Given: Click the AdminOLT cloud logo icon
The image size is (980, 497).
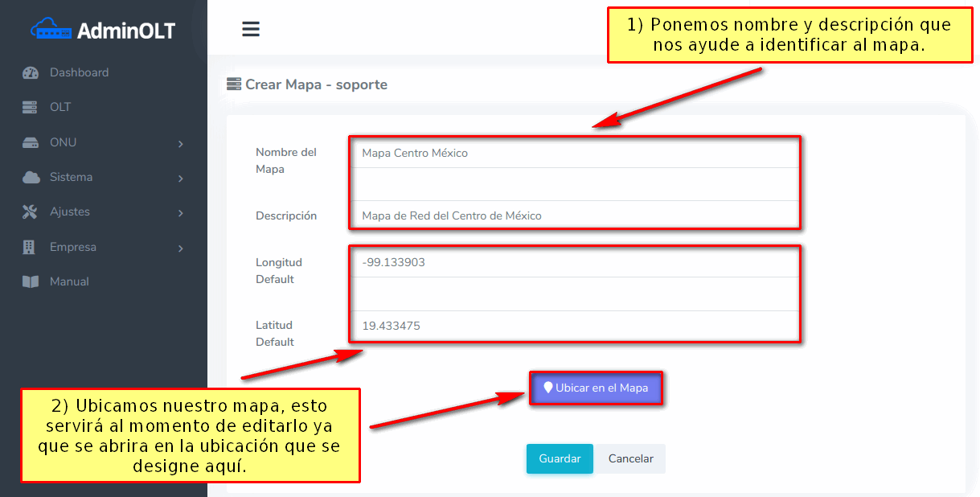Looking at the screenshot, I should click(x=51, y=31).
